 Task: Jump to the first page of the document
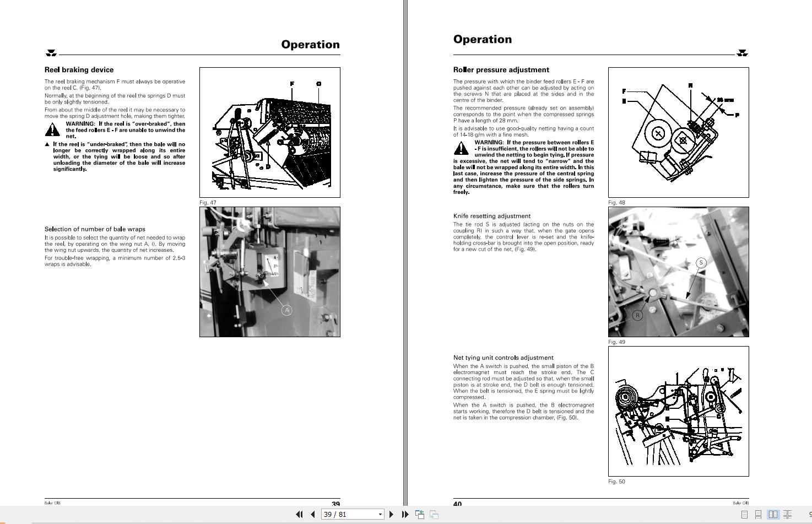coord(300,514)
